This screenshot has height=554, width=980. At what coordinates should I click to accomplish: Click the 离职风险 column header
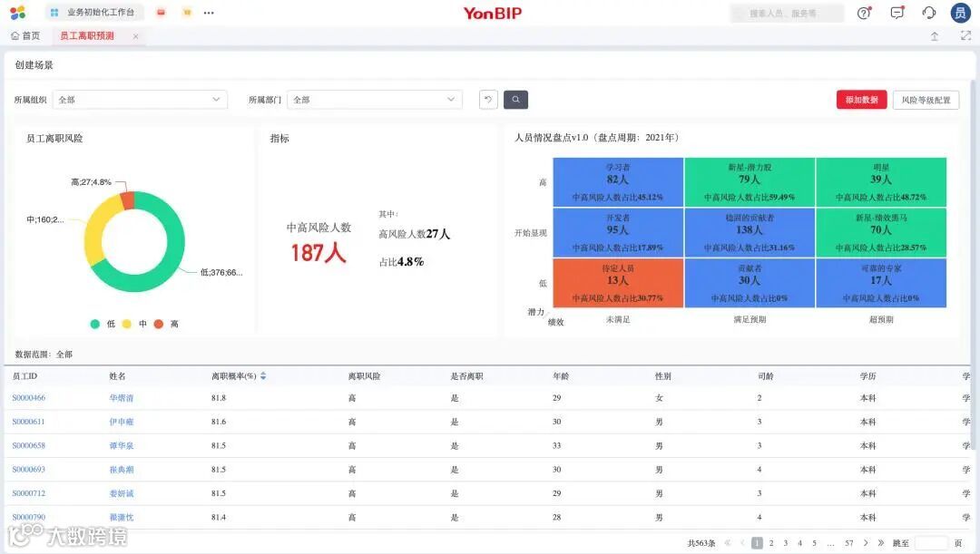(x=364, y=376)
